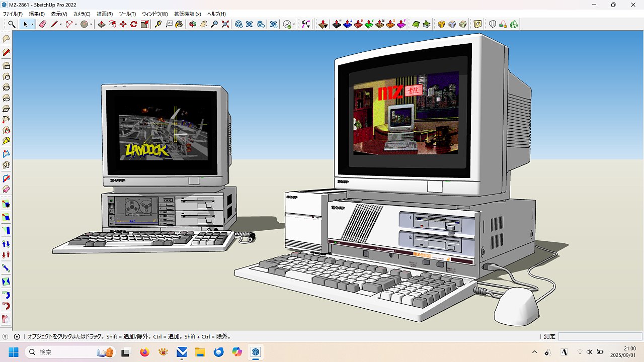Pick the Tape Measure tool

(158, 24)
